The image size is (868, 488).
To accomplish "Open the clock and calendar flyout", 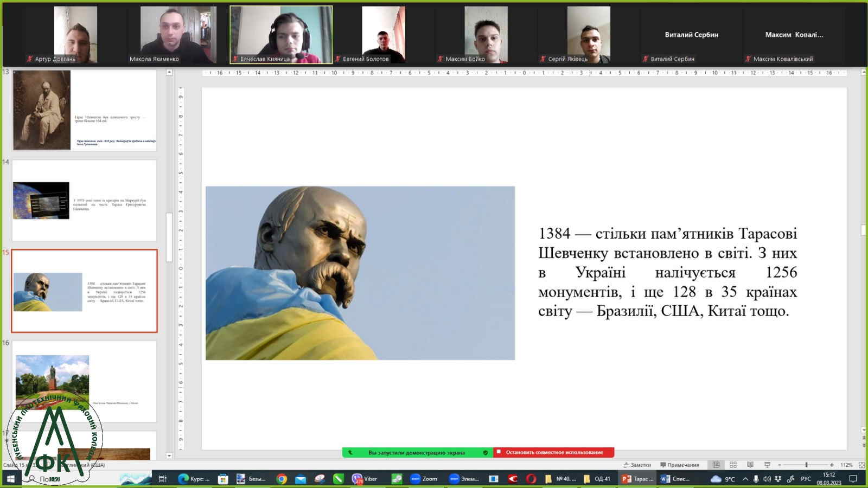I will (829, 479).
